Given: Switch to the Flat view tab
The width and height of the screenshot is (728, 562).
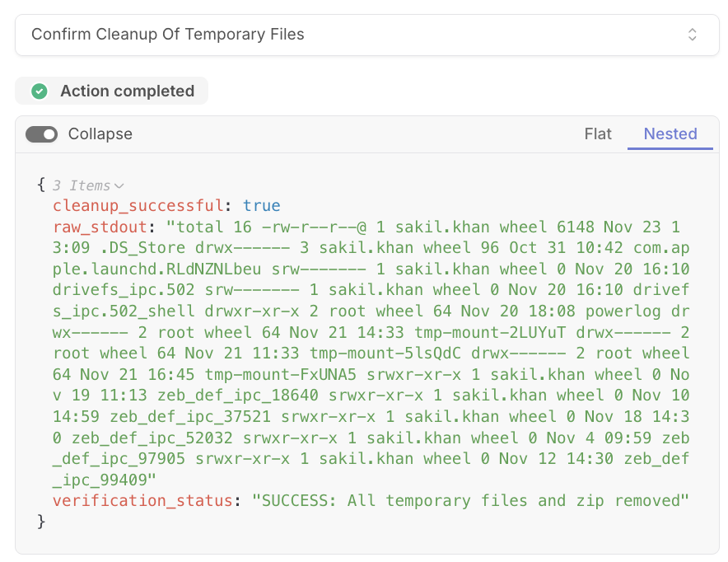Looking at the screenshot, I should point(598,133).
